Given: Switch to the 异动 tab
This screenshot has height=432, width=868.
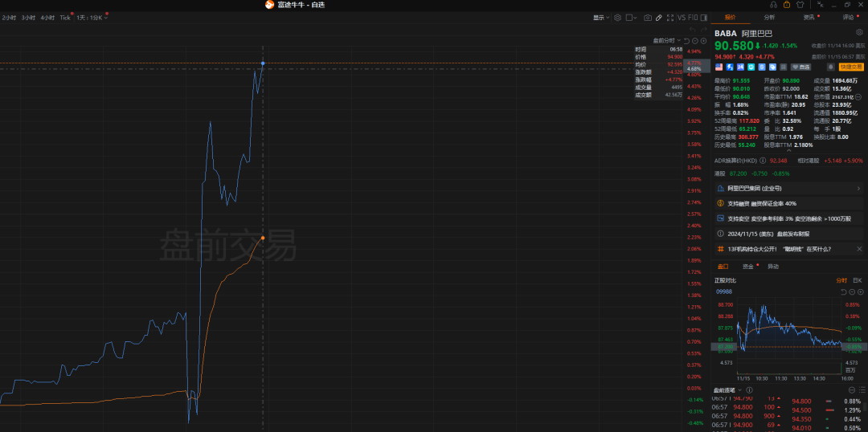Looking at the screenshot, I should point(773,267).
